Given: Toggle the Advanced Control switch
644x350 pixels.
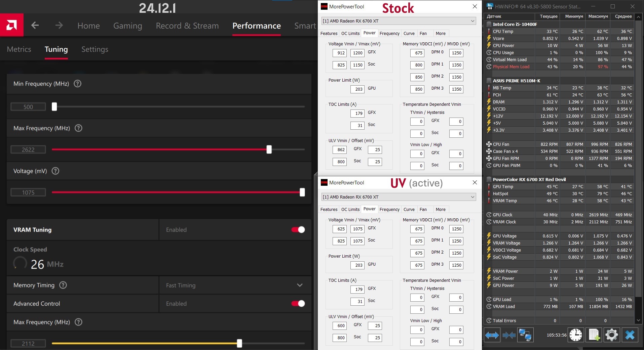Looking at the screenshot, I should (298, 304).
